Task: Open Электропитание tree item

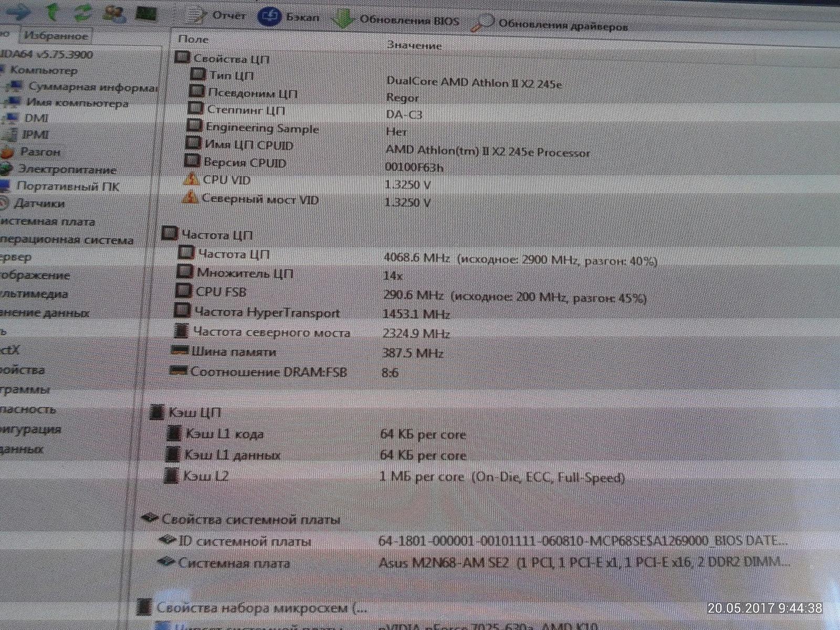Action: (67, 169)
